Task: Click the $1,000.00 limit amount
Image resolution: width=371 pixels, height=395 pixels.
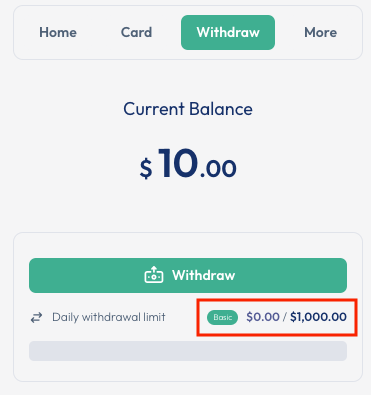Action: 318,317
